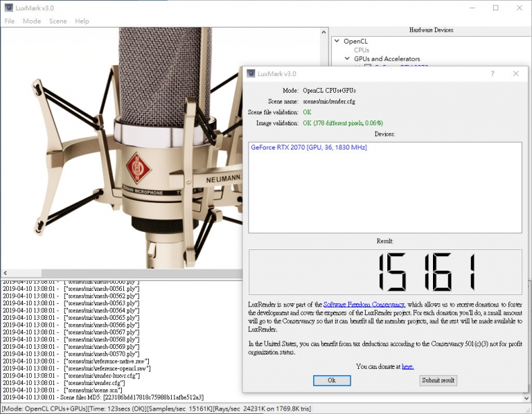
Task: Click log line mesh-00565.ply
Action: (71, 318)
